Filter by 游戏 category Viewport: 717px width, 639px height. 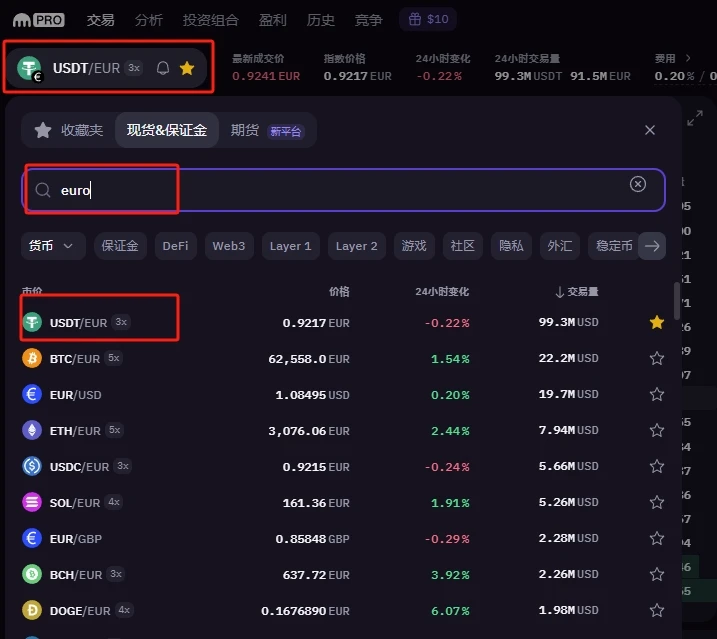(414, 246)
